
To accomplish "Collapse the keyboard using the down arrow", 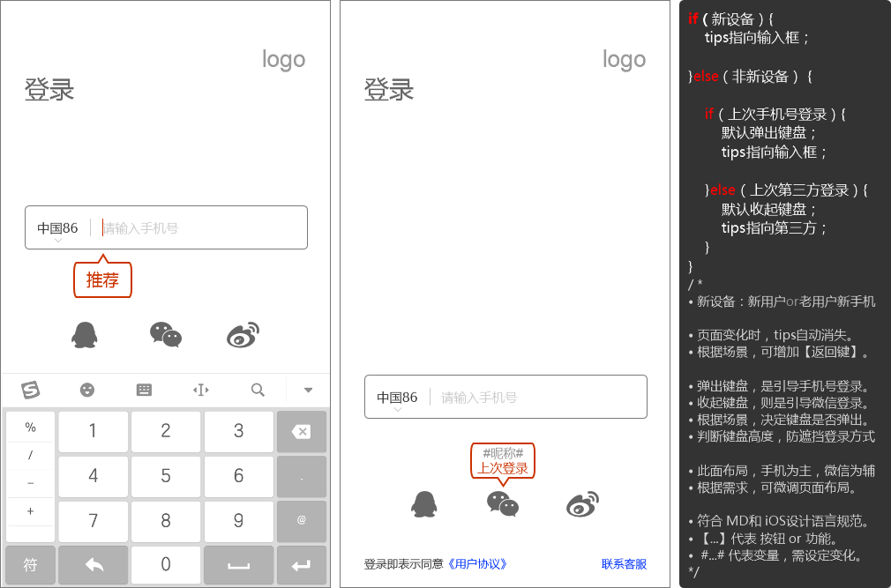I will pos(308,390).
